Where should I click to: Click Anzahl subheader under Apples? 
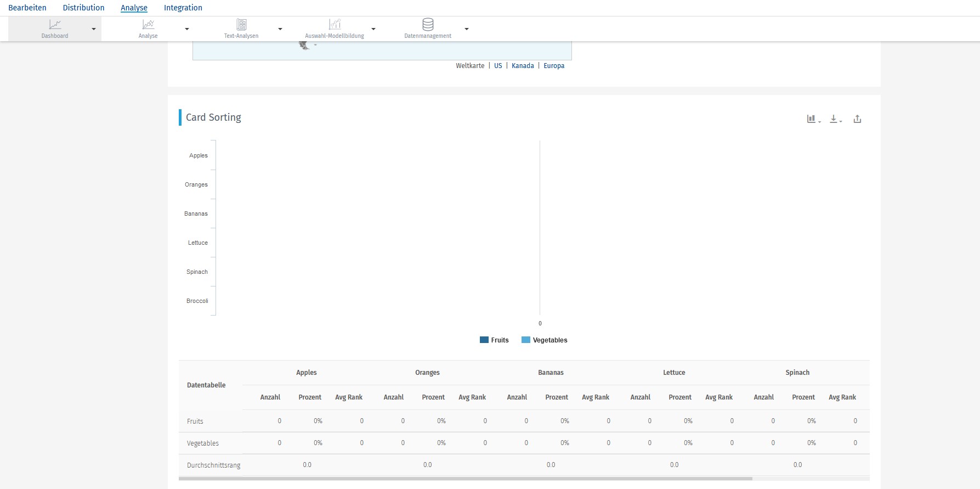tap(270, 397)
